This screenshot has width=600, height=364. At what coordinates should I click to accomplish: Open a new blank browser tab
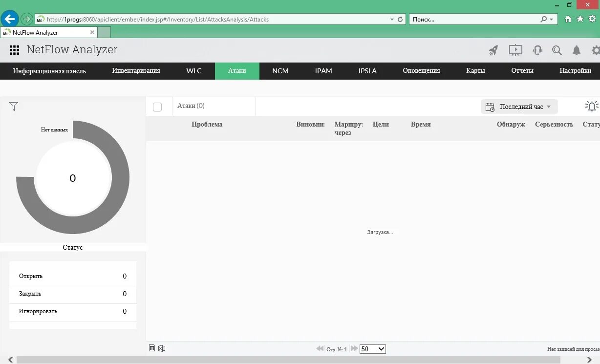[104, 32]
